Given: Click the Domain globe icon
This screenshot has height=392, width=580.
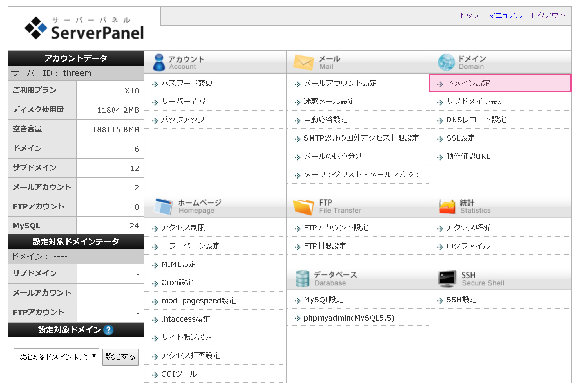Looking at the screenshot, I should click(446, 62).
